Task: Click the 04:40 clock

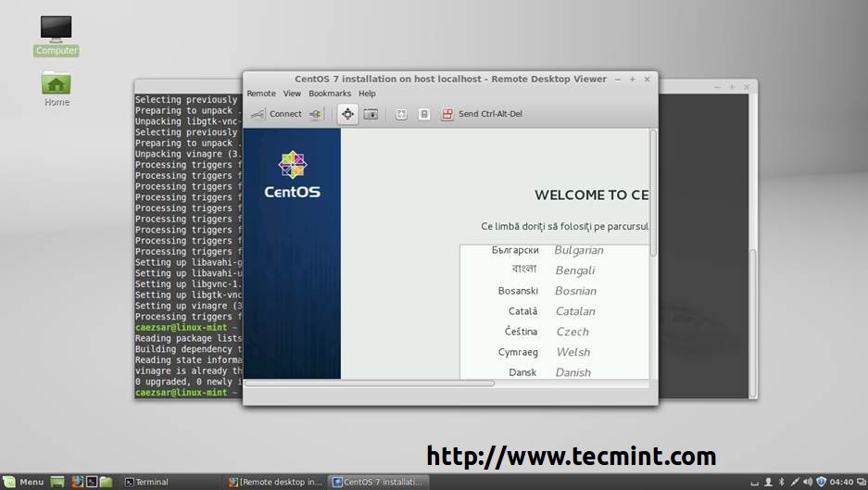Action: point(841,483)
